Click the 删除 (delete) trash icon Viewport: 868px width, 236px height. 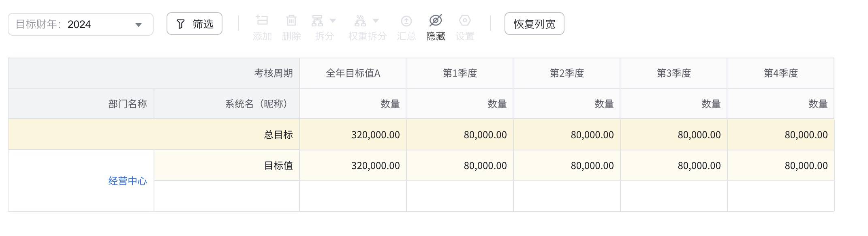click(x=291, y=20)
